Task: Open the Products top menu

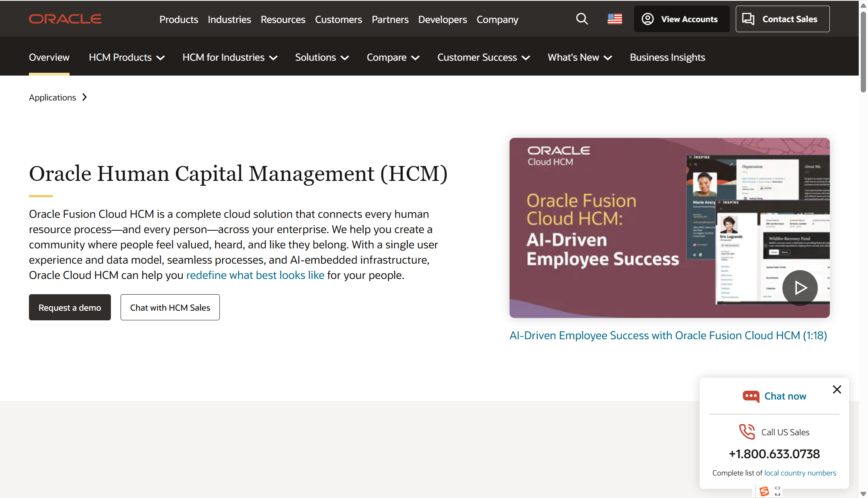Action: pos(178,19)
